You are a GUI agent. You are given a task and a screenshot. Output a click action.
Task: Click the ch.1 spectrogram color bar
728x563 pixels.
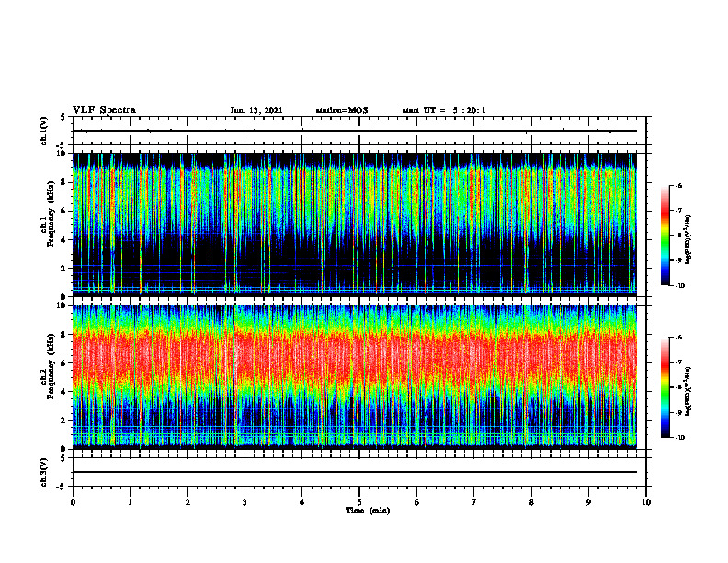(665, 236)
